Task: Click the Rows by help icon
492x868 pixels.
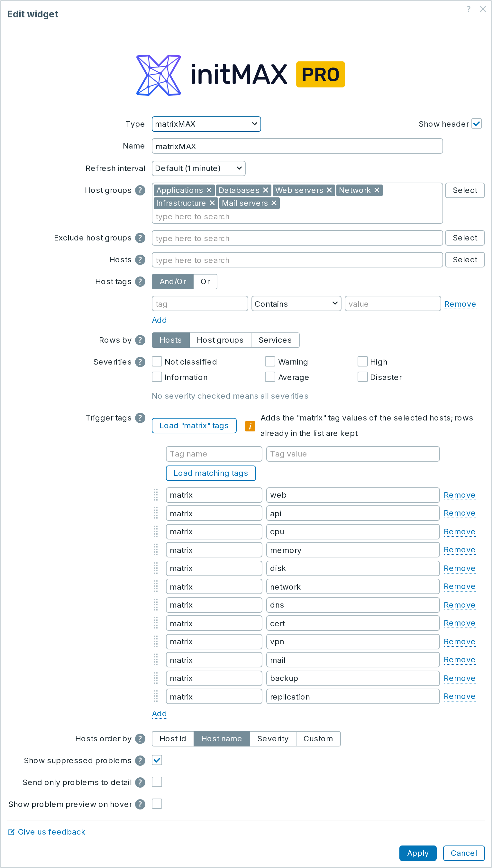Action: tap(140, 340)
